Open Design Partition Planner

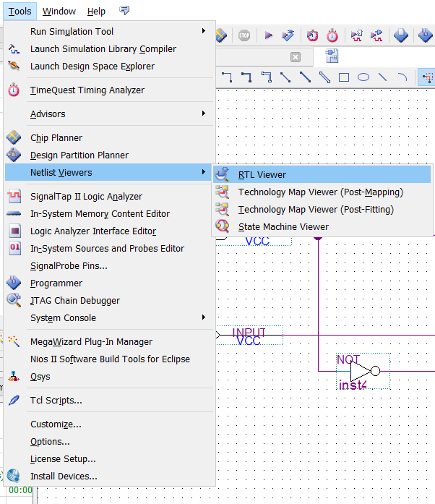point(111,155)
